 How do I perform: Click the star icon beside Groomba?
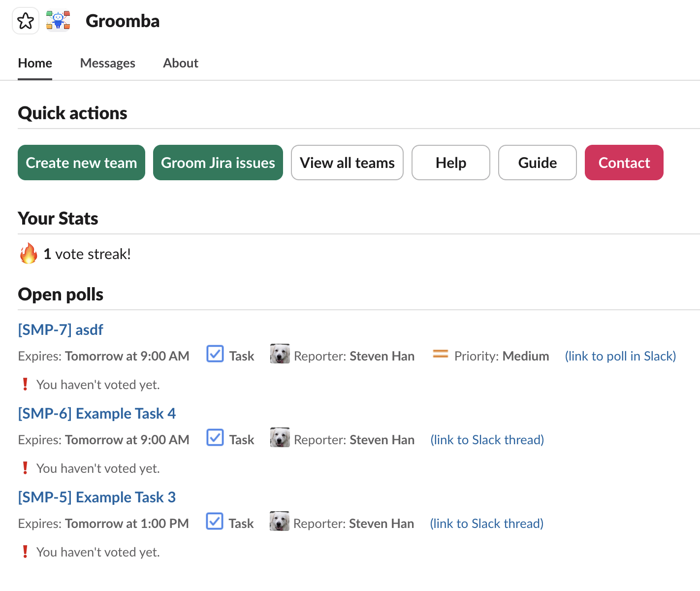pos(26,21)
